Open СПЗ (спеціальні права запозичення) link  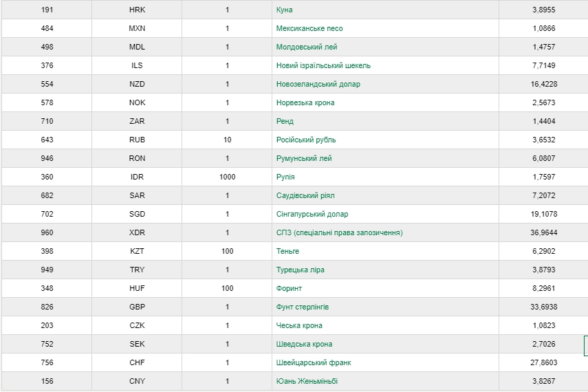[339, 232]
